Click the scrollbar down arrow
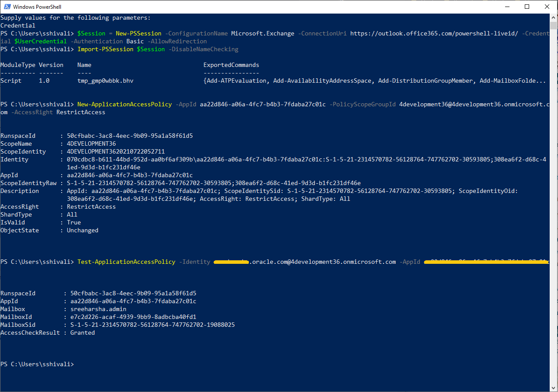The image size is (558, 392). [554, 388]
